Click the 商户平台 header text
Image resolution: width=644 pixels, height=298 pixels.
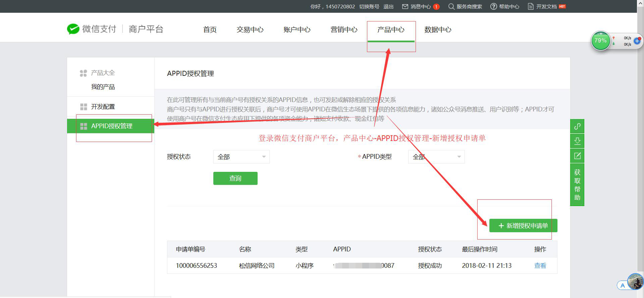click(x=146, y=29)
